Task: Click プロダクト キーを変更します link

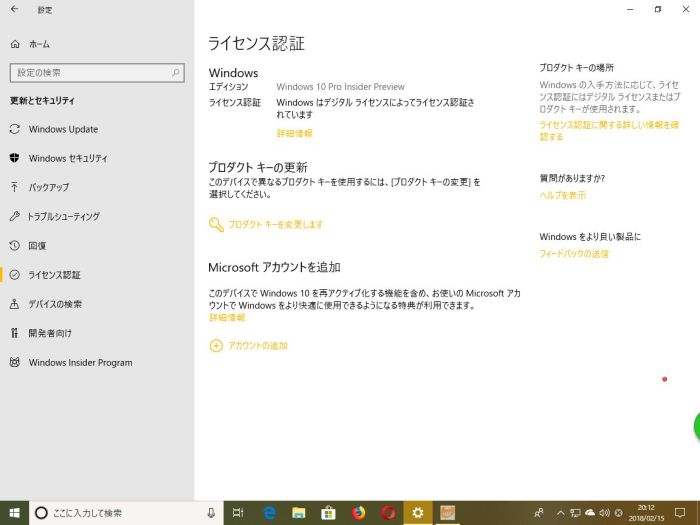Action: click(x=275, y=225)
